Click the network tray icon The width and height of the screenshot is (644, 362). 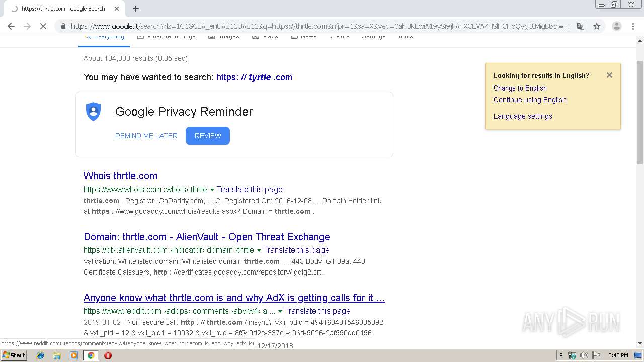572,355
